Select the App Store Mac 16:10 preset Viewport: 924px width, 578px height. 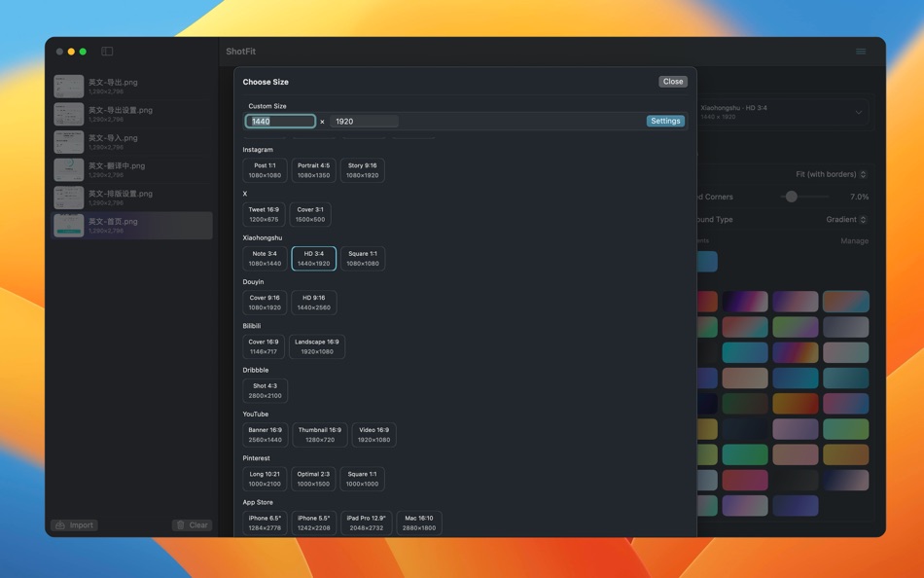(418, 523)
